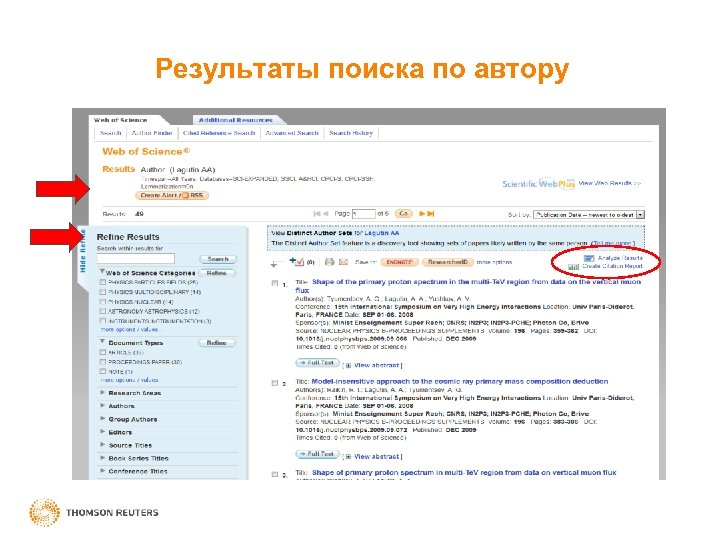The width and height of the screenshot is (720, 540).
Task: Click Refine button for Web of Science Categories
Action: coord(217,273)
